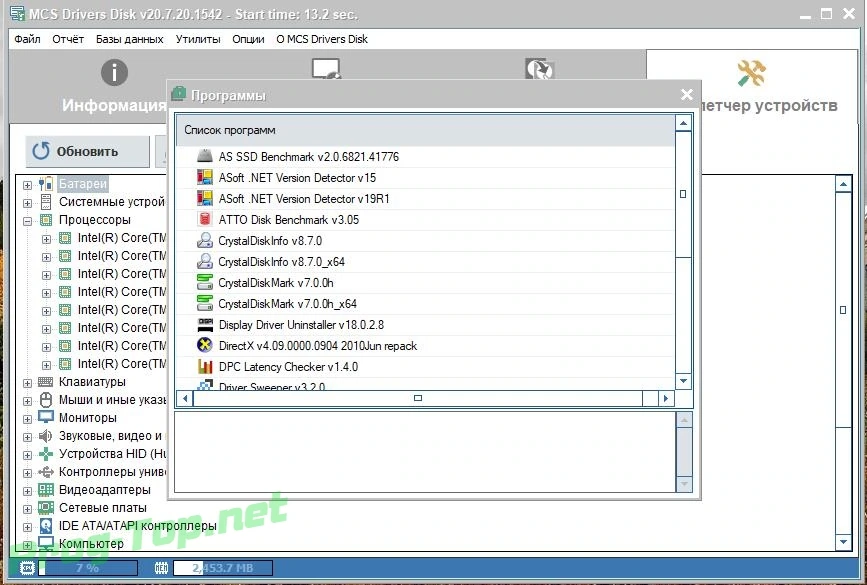Click the program list horizontal scroll-left arrow
867x585 pixels.
[x=185, y=398]
